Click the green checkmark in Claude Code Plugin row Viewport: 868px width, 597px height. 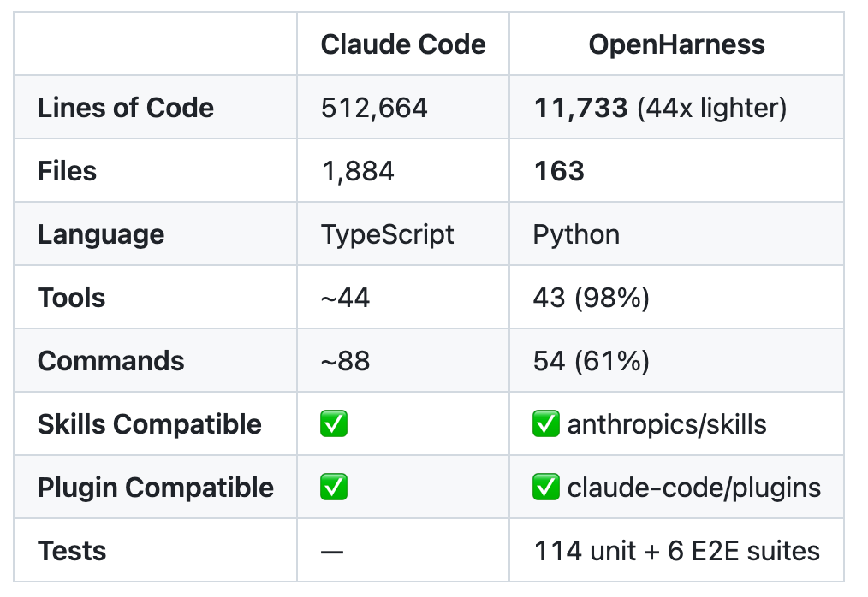(334, 488)
